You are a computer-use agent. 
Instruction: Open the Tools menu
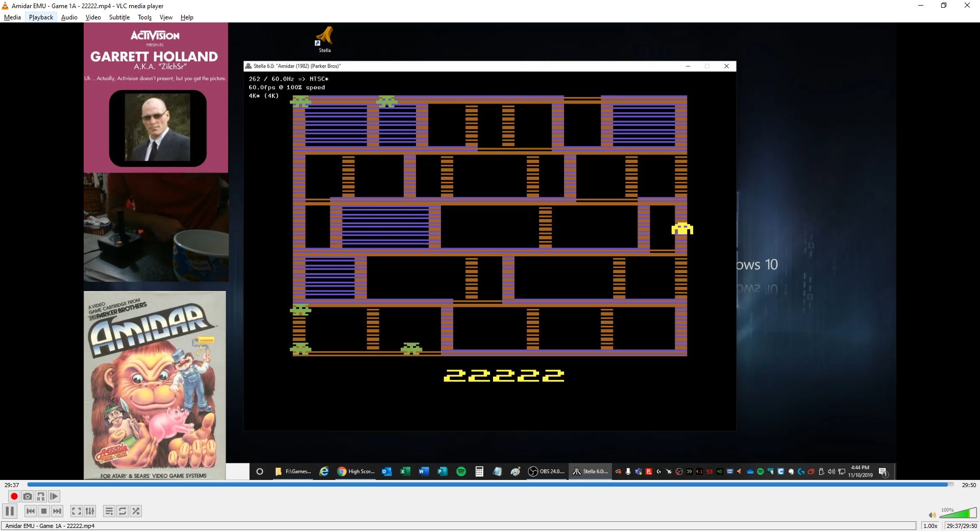point(145,17)
